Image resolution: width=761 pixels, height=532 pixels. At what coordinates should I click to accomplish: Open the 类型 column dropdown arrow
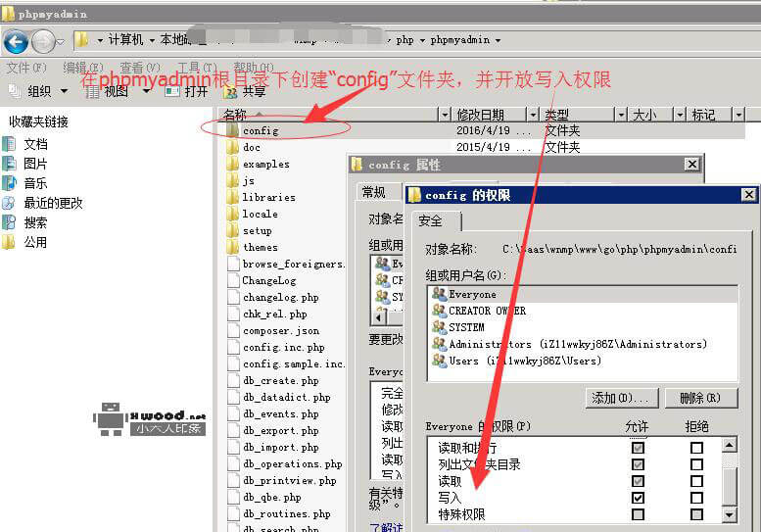[x=621, y=115]
